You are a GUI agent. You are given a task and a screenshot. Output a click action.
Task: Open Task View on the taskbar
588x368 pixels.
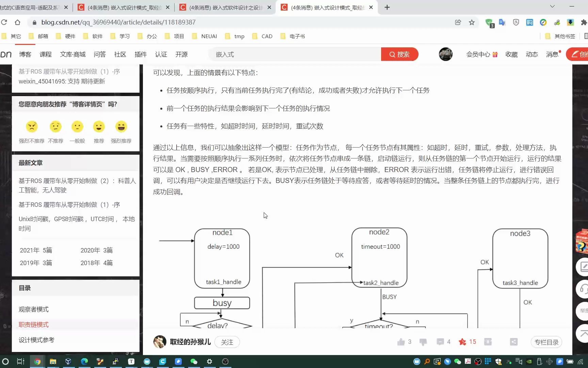20,362
